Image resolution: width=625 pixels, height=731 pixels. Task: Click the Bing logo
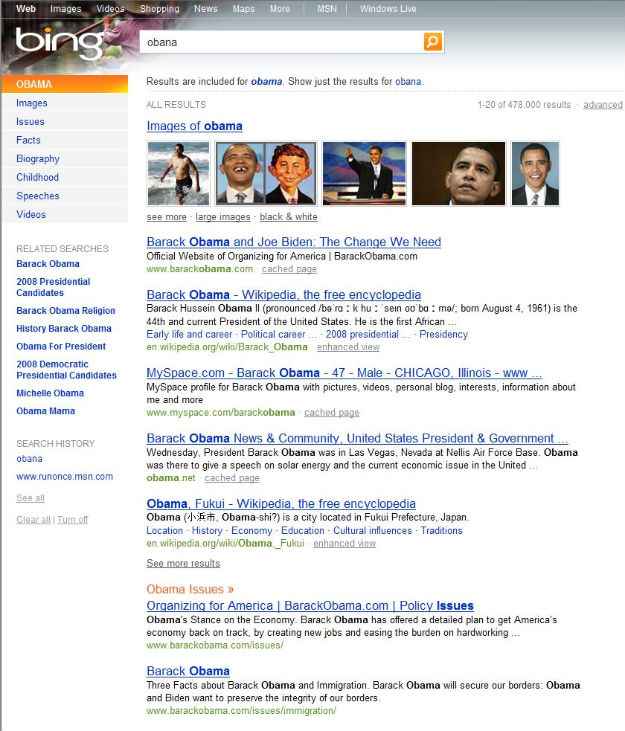tap(59, 43)
